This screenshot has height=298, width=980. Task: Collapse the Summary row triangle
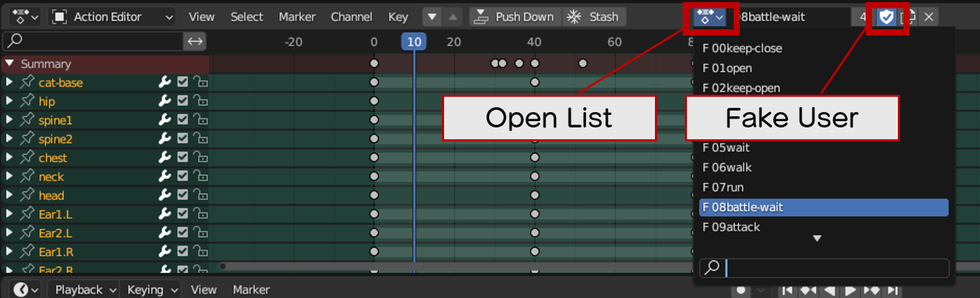(9, 64)
